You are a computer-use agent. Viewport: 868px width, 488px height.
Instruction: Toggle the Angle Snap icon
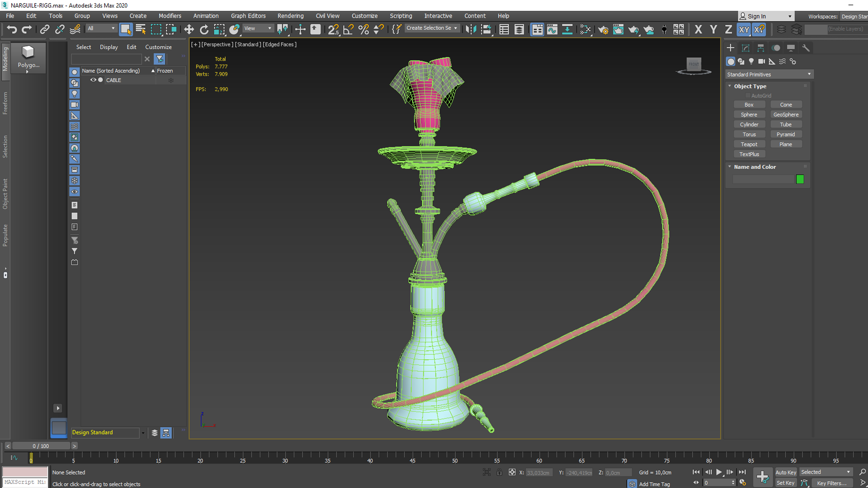coord(348,29)
